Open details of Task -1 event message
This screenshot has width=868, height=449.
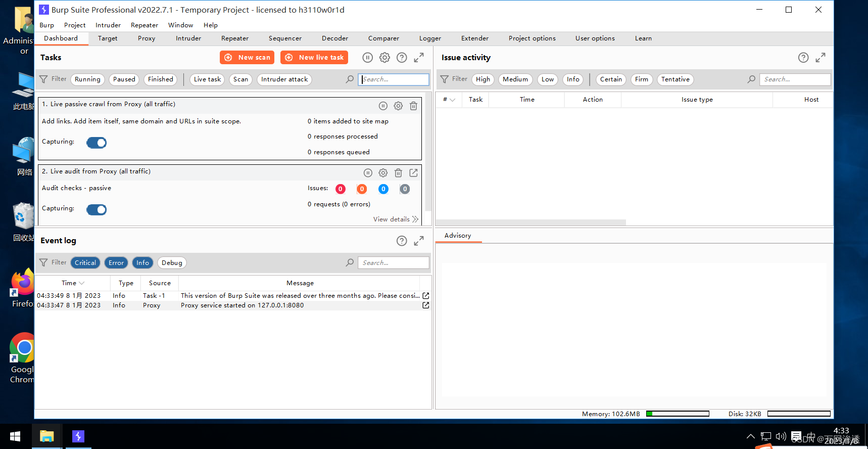click(425, 296)
